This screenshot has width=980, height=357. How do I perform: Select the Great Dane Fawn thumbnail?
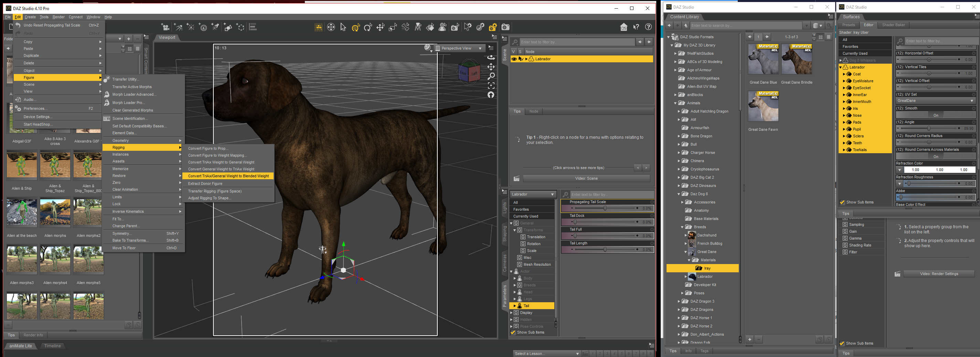(763, 107)
